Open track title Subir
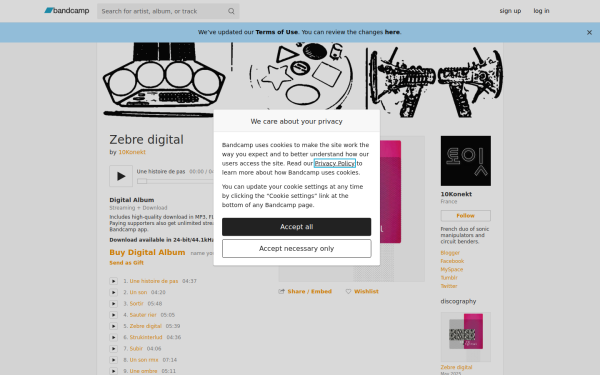 click(136, 349)
